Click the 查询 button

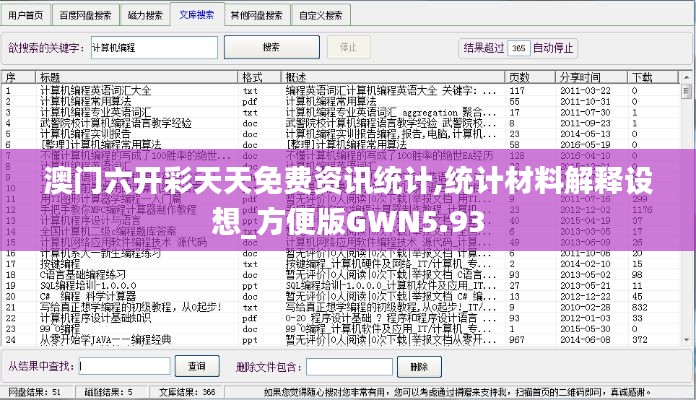[x=197, y=365]
